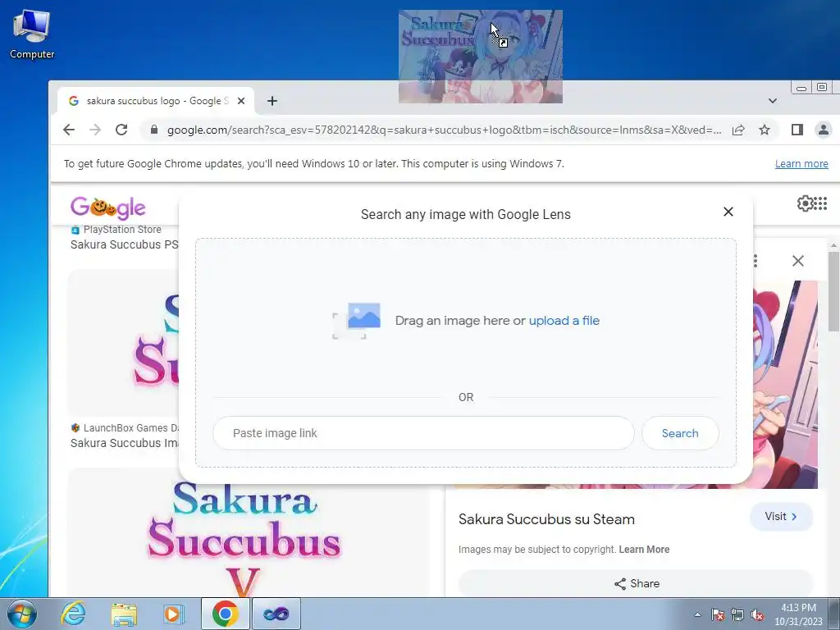Click the muted volume tray icon

point(757,614)
